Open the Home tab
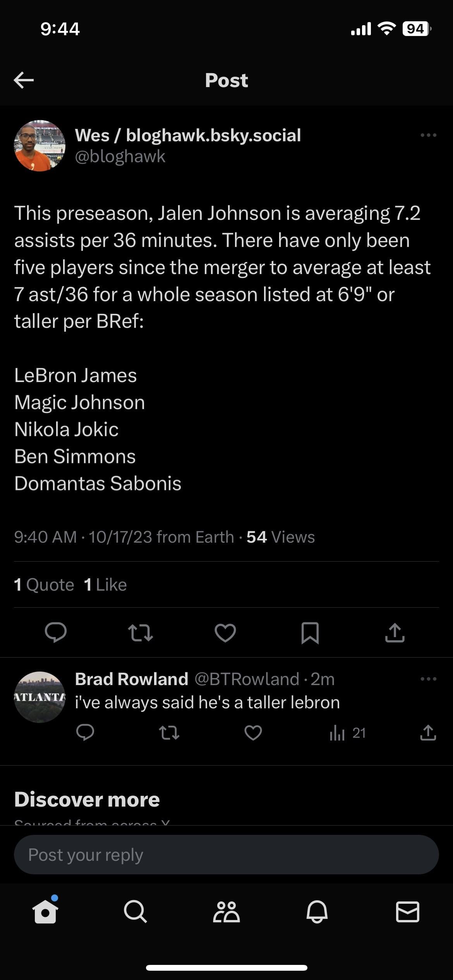The image size is (453, 980). (x=45, y=912)
